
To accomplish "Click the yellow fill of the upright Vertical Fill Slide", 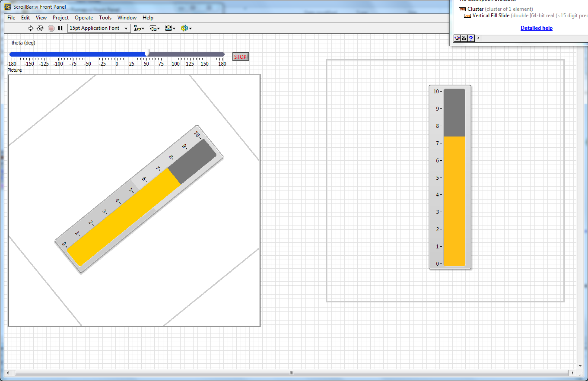I will coord(455,201).
